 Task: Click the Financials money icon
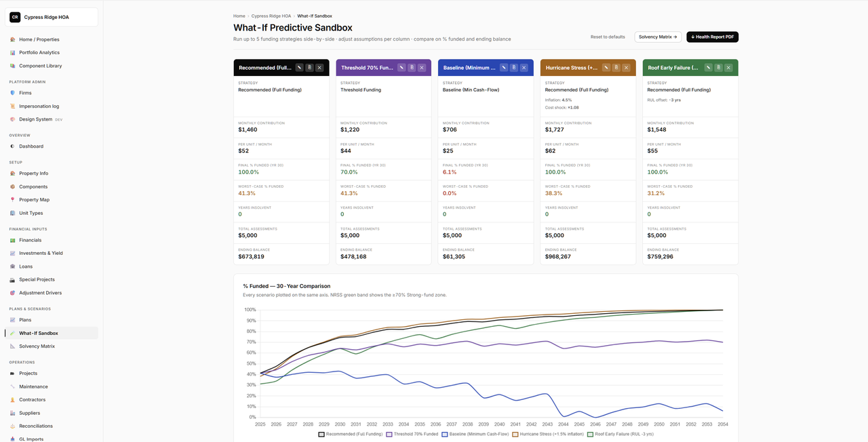coord(12,240)
